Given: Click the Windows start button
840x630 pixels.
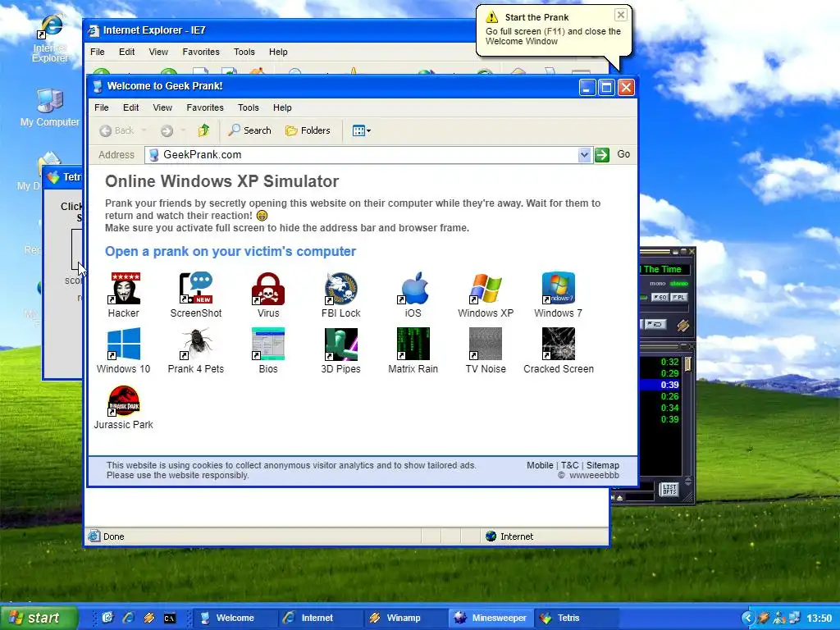Looking at the screenshot, I should click(39, 618).
